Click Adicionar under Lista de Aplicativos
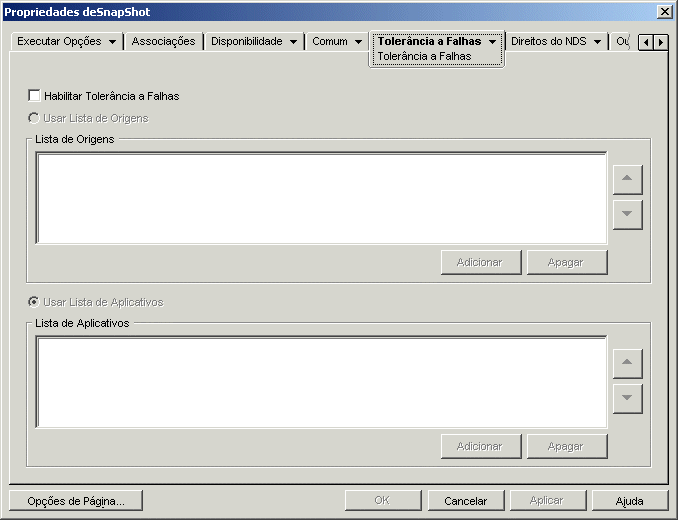The width and height of the screenshot is (678, 520). [481, 447]
